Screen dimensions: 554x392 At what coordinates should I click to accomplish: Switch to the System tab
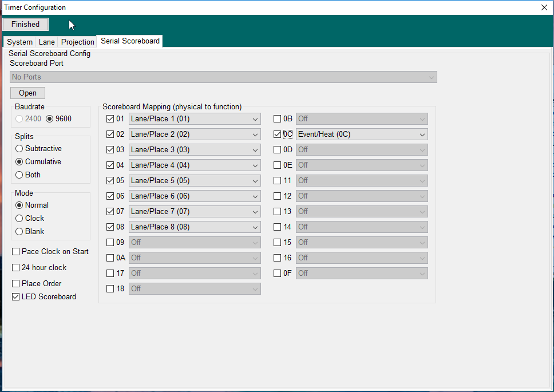point(19,42)
